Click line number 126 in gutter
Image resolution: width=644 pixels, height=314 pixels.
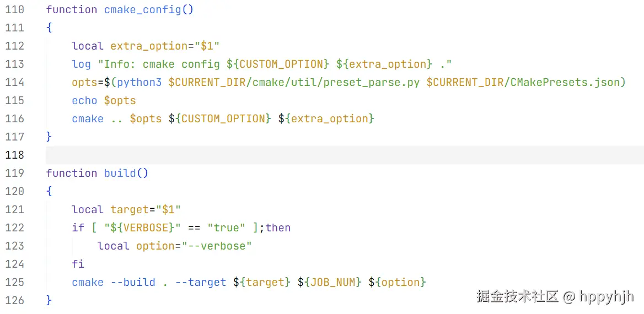[14, 300]
